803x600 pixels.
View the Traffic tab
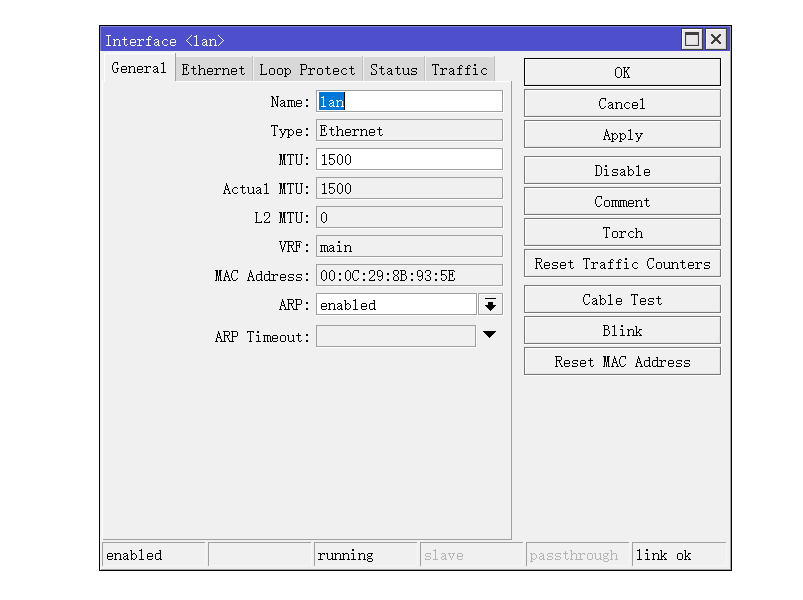coord(459,70)
